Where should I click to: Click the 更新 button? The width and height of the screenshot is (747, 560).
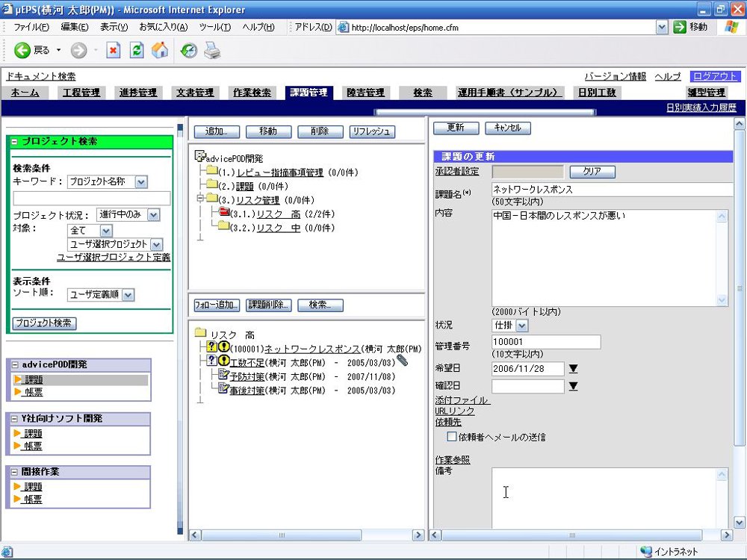coord(456,128)
